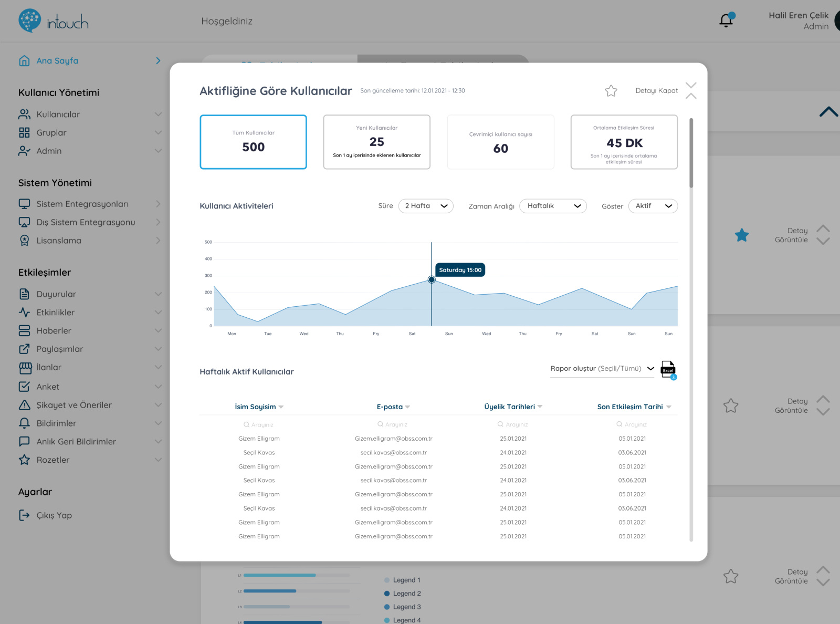The image size is (840, 624).
Task: Expand the Ana Sayfa menu item
Action: (55, 60)
